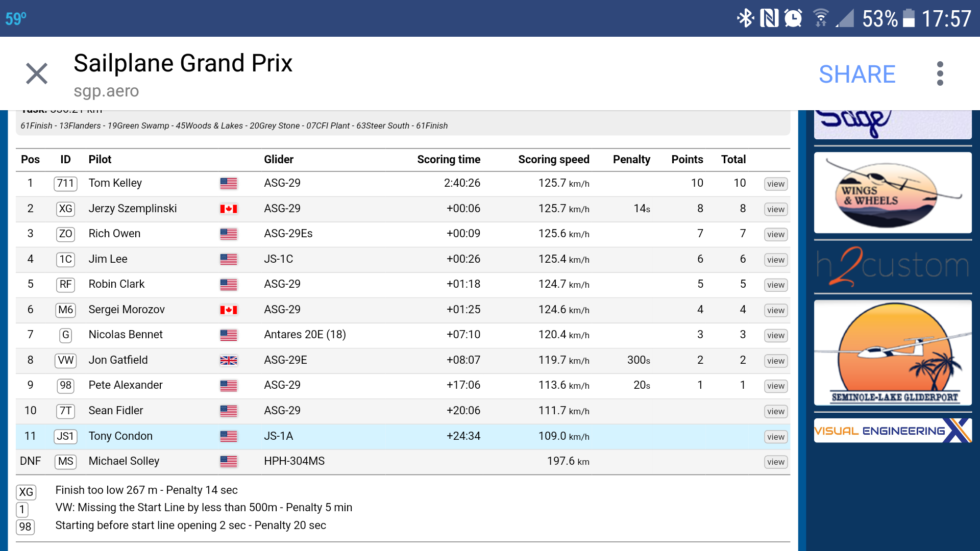View Nicolas Bennet's flight details
This screenshot has height=551, width=980.
[775, 335]
